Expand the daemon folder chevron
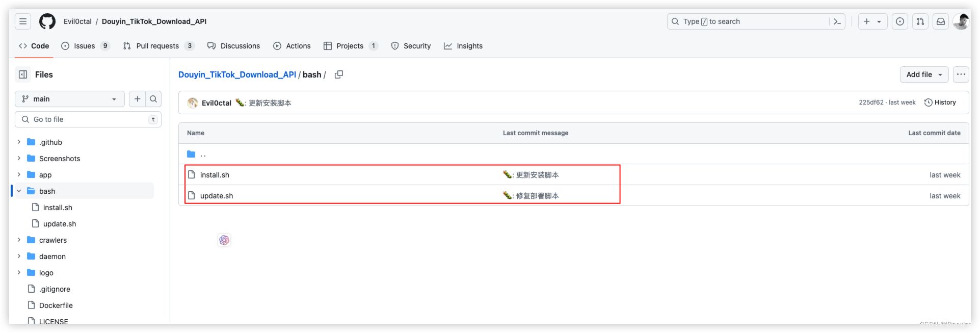This screenshot has height=333, width=980. click(x=19, y=256)
